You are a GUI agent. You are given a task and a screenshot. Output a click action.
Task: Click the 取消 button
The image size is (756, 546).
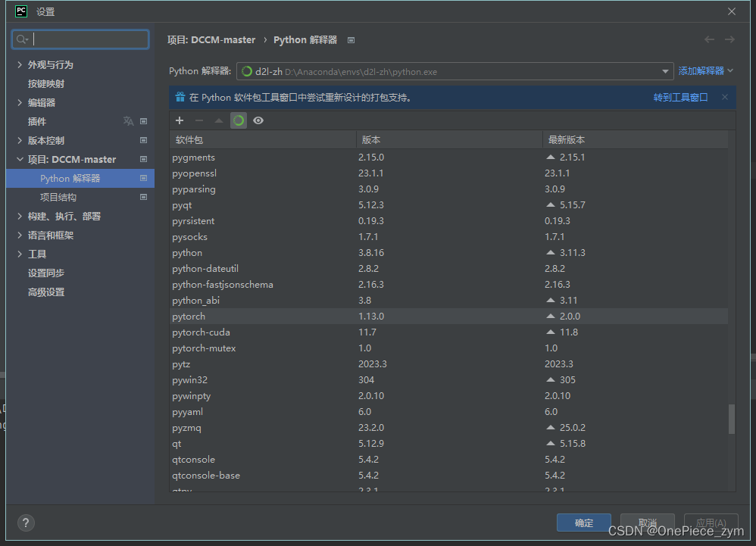click(647, 523)
